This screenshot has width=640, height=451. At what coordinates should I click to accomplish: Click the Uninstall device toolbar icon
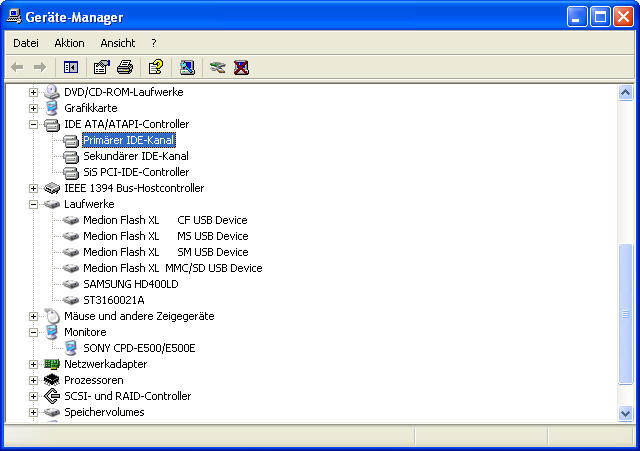[x=241, y=67]
